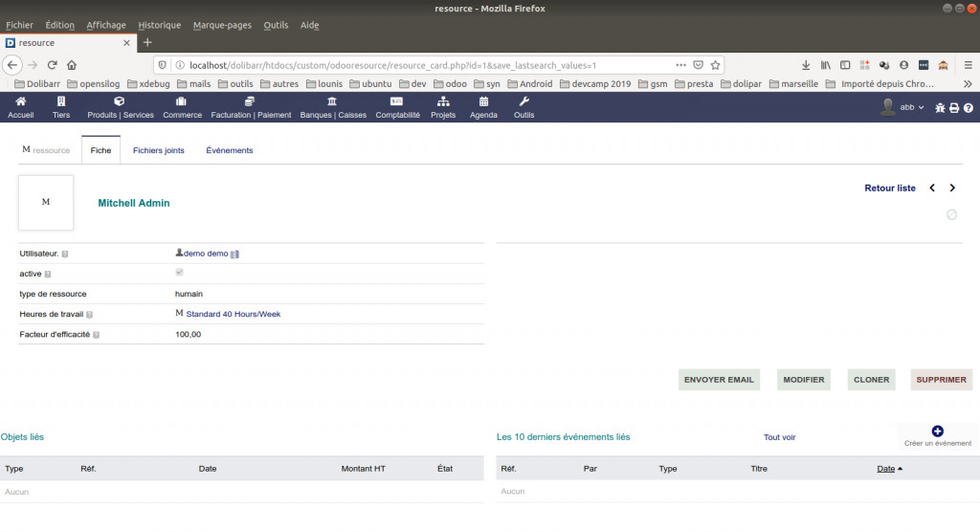
Task: Open the Agenda calendar icon
Action: [483, 101]
